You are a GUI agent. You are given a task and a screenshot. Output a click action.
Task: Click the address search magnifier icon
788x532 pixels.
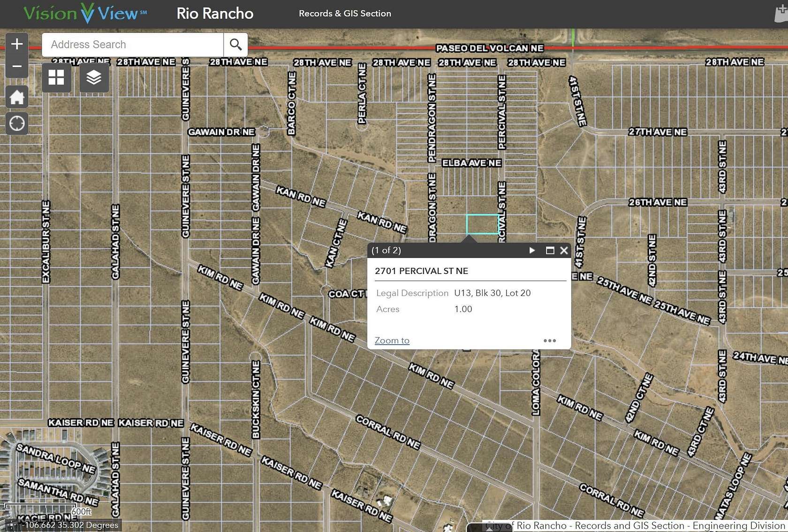[x=235, y=44]
